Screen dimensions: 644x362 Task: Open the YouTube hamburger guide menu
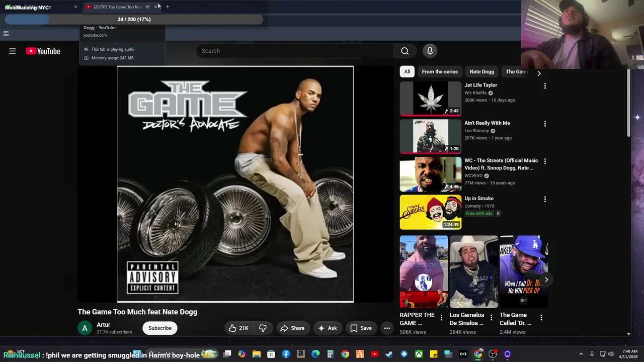click(13, 51)
